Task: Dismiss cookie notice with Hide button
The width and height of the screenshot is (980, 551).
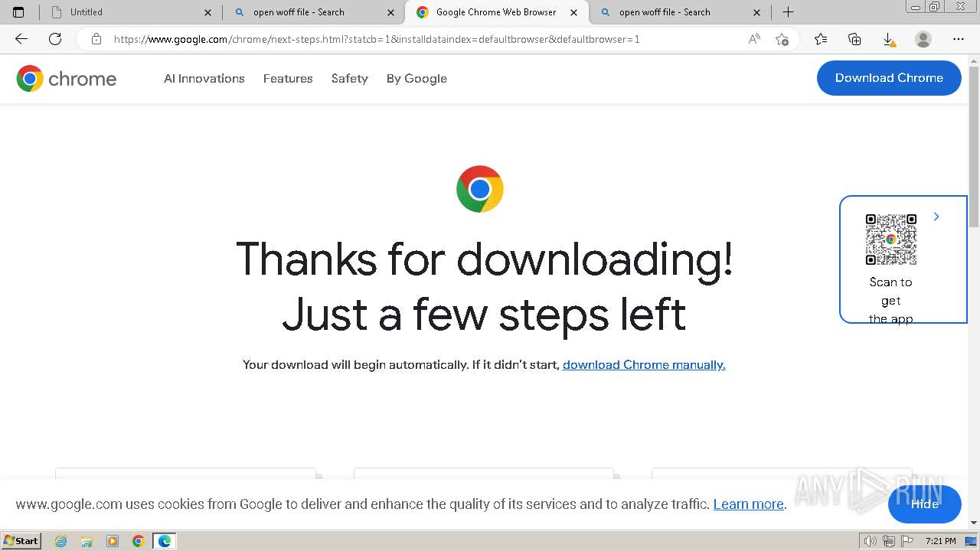Action: coord(924,504)
